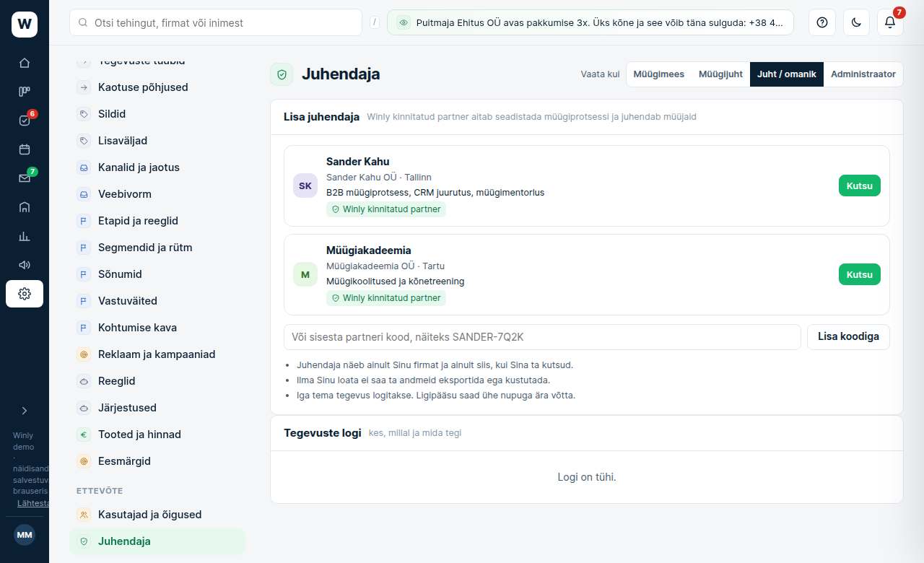Open the home icon in sidebar
924x563 pixels.
(x=25, y=63)
